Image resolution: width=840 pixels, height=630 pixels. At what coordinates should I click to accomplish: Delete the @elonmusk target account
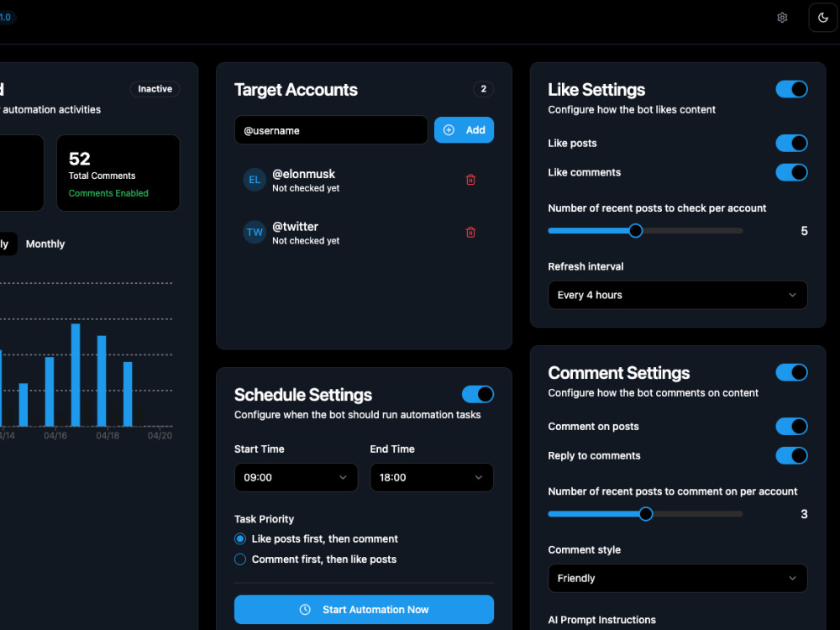(x=470, y=180)
